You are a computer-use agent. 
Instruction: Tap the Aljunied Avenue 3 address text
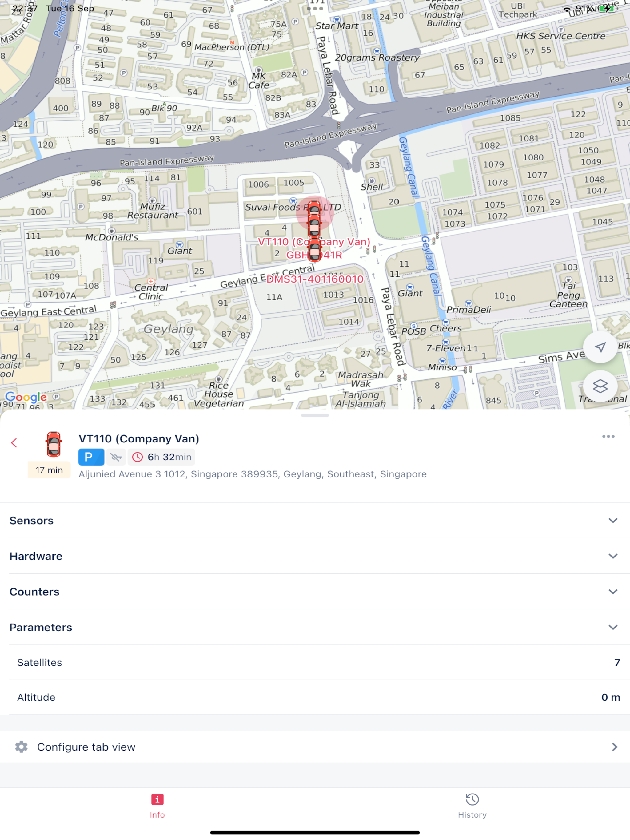coord(252,474)
